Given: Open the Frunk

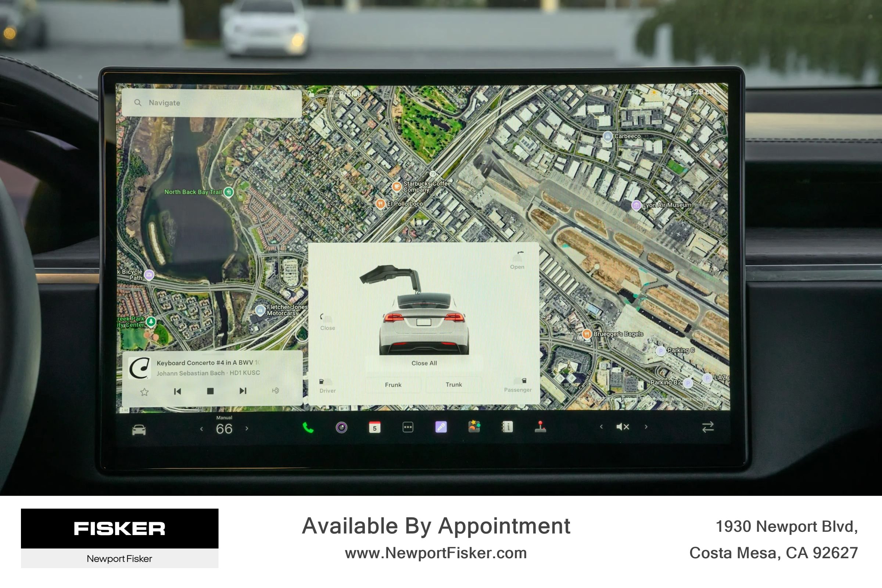Looking at the screenshot, I should pos(393,385).
